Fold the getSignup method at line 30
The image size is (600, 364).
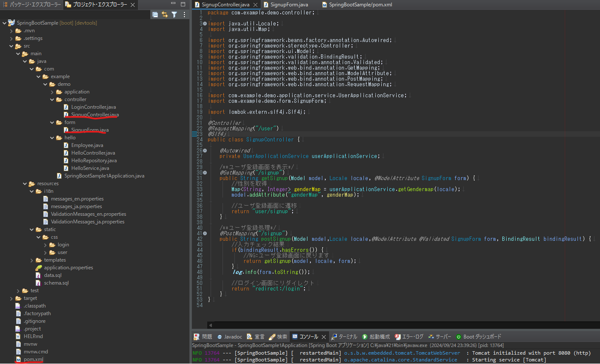pos(205,173)
